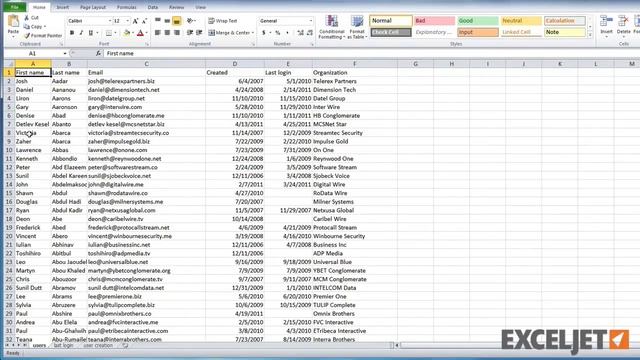
Task: Click the Insert Function fx icon
Action: (x=98, y=53)
